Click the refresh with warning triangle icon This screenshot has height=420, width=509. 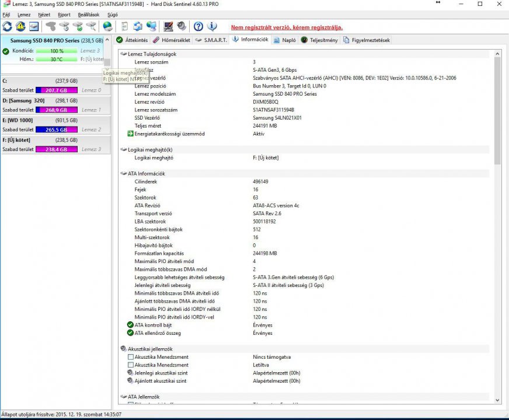pos(20,26)
